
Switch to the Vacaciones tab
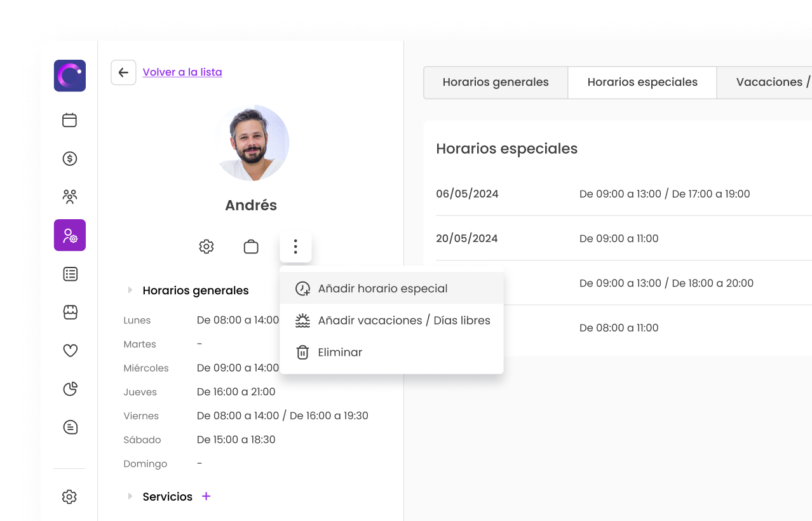(765, 82)
